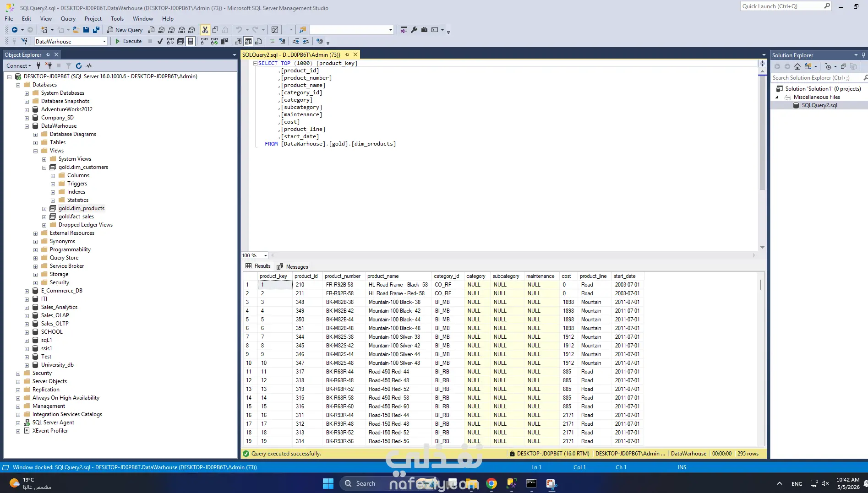Image resolution: width=868 pixels, height=493 pixels.
Task: Open a new XMLA query
Action: pyautogui.click(x=182, y=30)
